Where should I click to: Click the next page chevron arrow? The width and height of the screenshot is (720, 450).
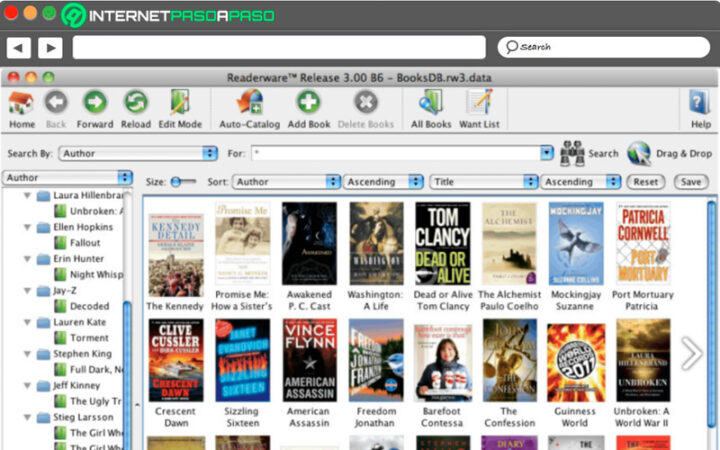click(x=691, y=354)
